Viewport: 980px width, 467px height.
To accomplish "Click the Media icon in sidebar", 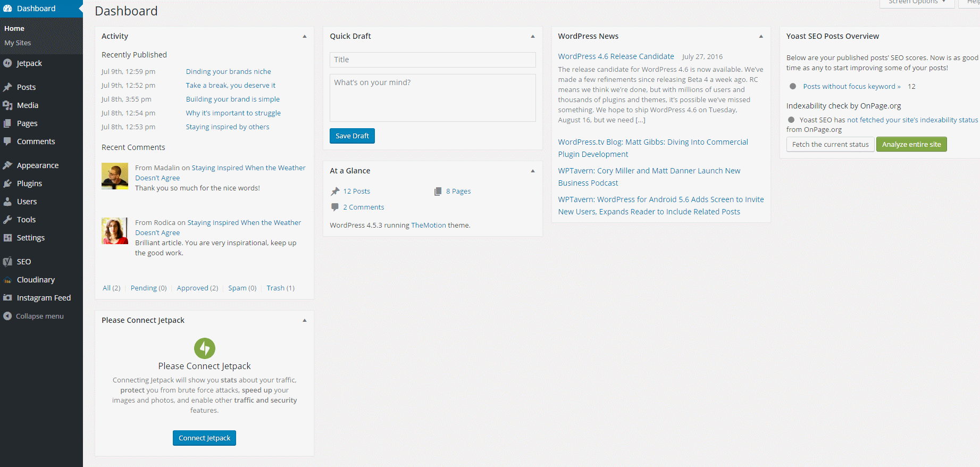I will (x=7, y=105).
